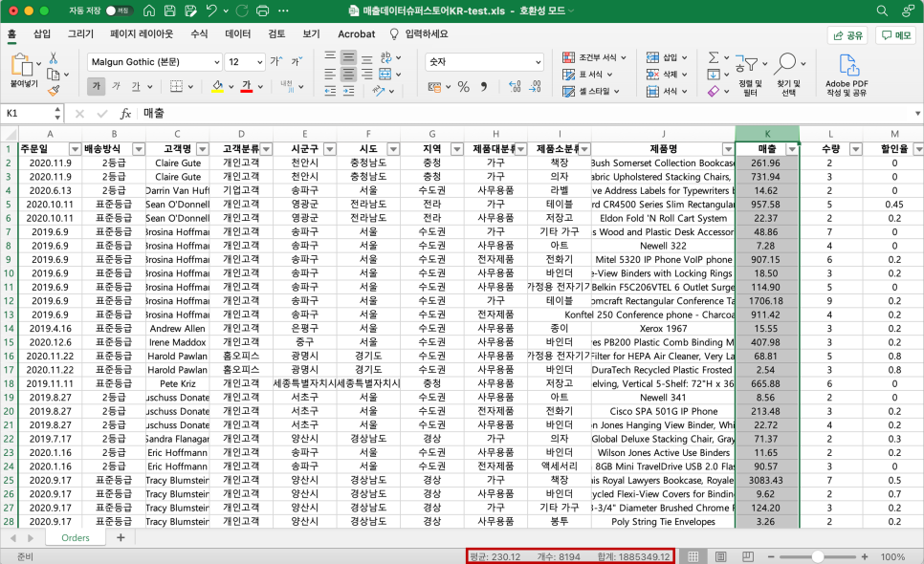Open the Acrobat ribbon tab

click(356, 33)
